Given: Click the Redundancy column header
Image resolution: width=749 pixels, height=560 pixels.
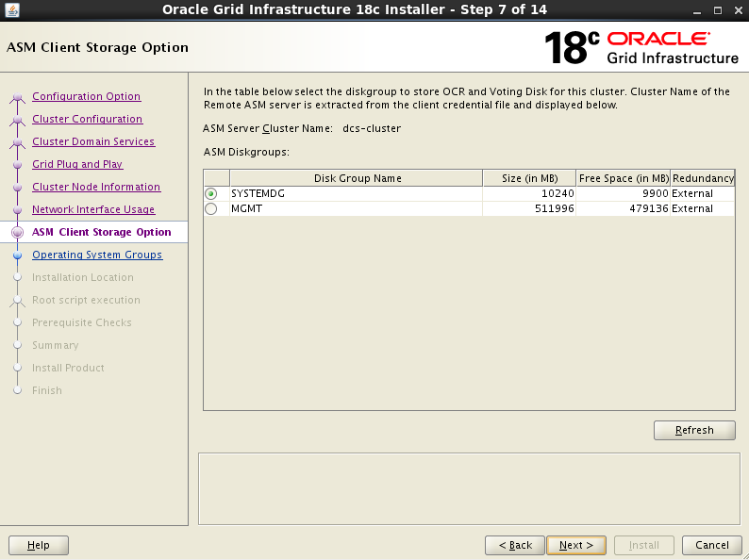Looking at the screenshot, I should point(703,178).
